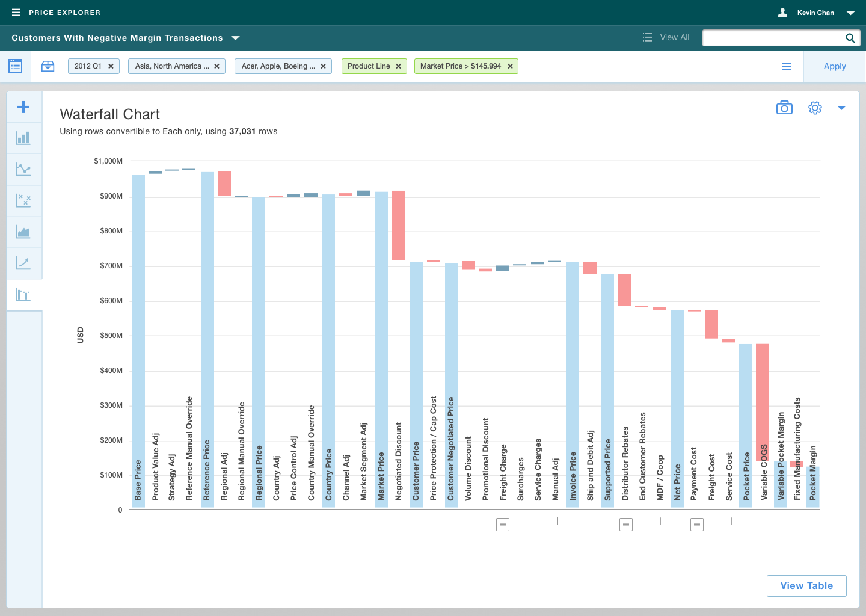The width and height of the screenshot is (866, 616).
Task: Click View All in header
Action: (666, 37)
